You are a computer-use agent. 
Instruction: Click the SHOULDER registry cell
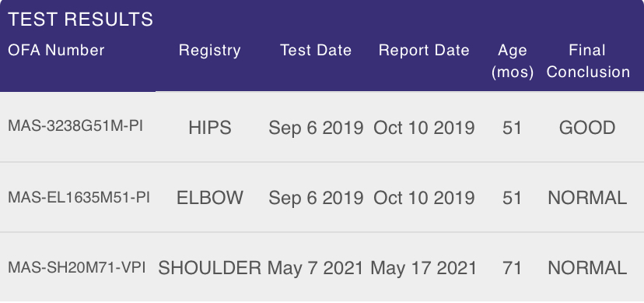210,268
